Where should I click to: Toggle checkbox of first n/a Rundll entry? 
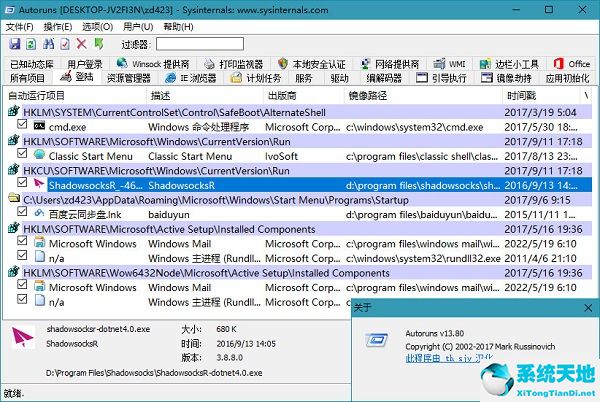[22, 255]
